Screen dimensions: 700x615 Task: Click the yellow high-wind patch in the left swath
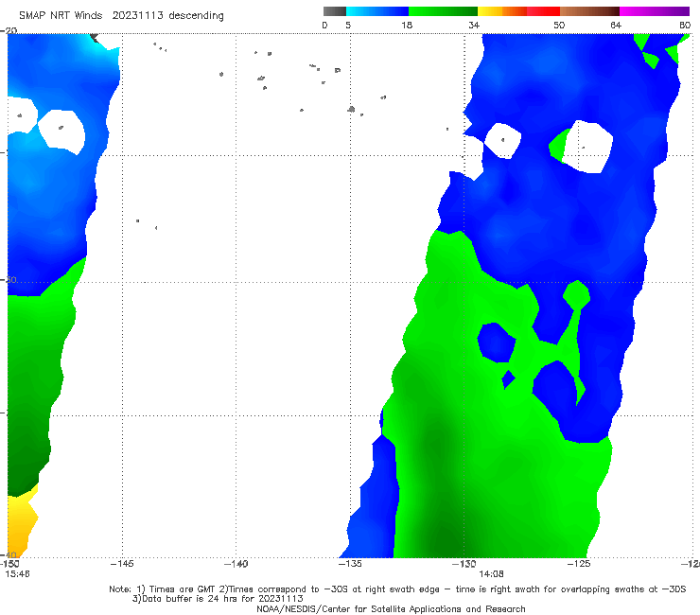click(x=22, y=522)
